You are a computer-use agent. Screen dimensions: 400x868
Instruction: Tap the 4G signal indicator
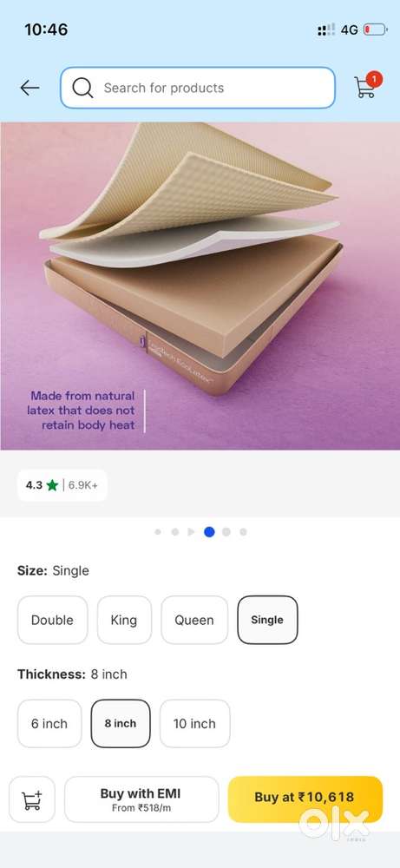coord(349,30)
